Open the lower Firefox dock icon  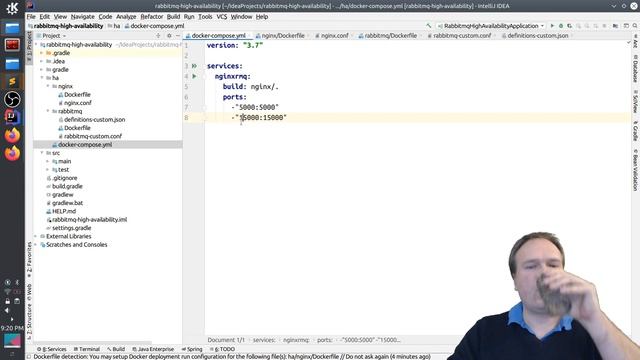click(12, 153)
